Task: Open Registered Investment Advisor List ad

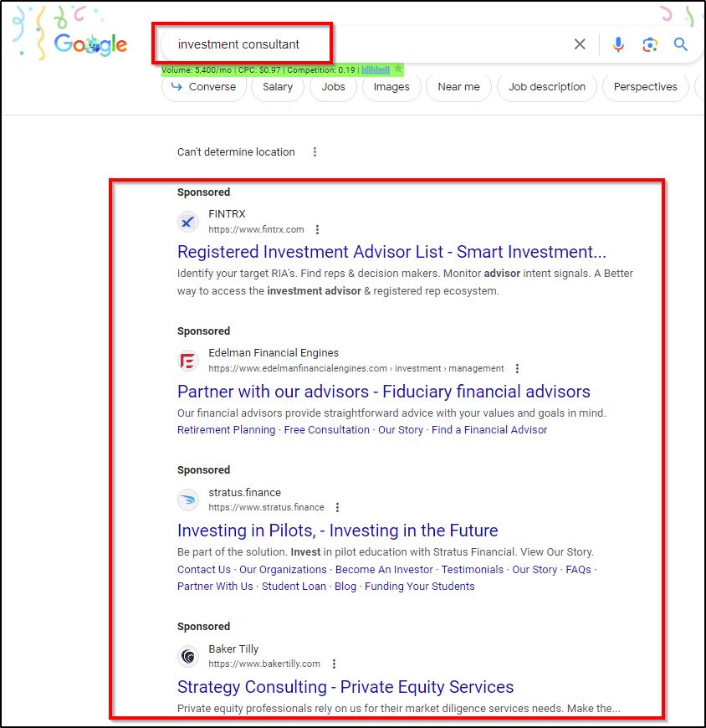Action: pyautogui.click(x=391, y=252)
